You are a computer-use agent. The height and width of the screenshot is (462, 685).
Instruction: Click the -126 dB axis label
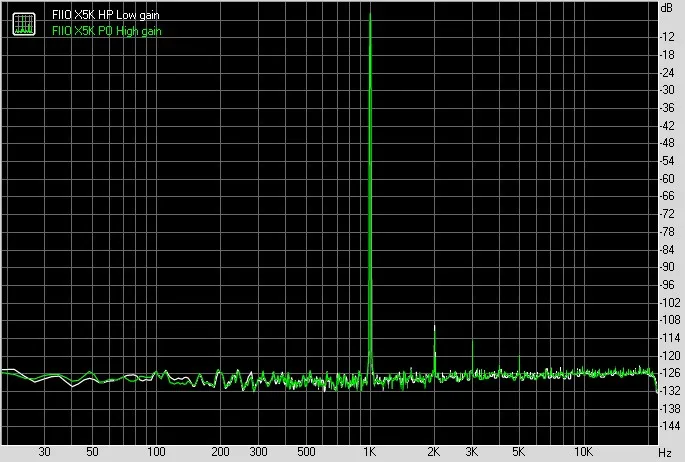pos(669,373)
